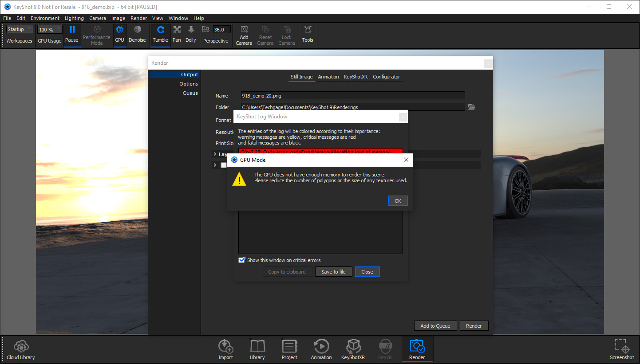The width and height of the screenshot is (640, 364).
Task: Toggle Performance Mode icon
Action: 96,29
